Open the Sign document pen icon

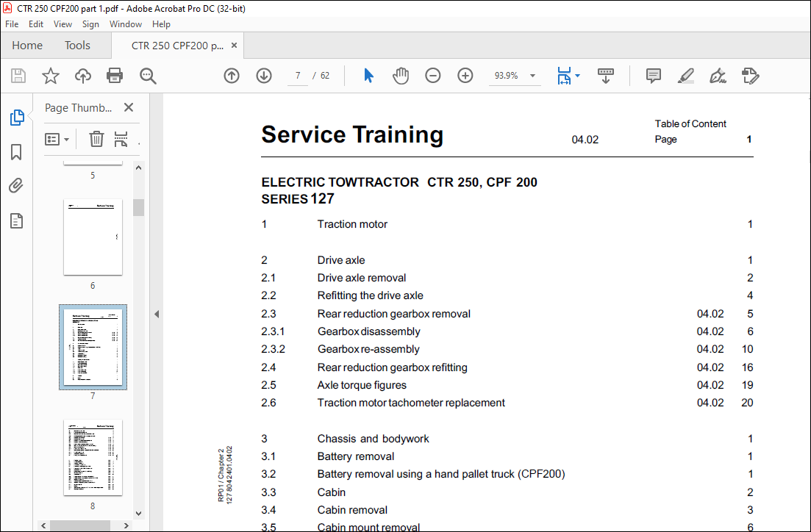[718, 76]
